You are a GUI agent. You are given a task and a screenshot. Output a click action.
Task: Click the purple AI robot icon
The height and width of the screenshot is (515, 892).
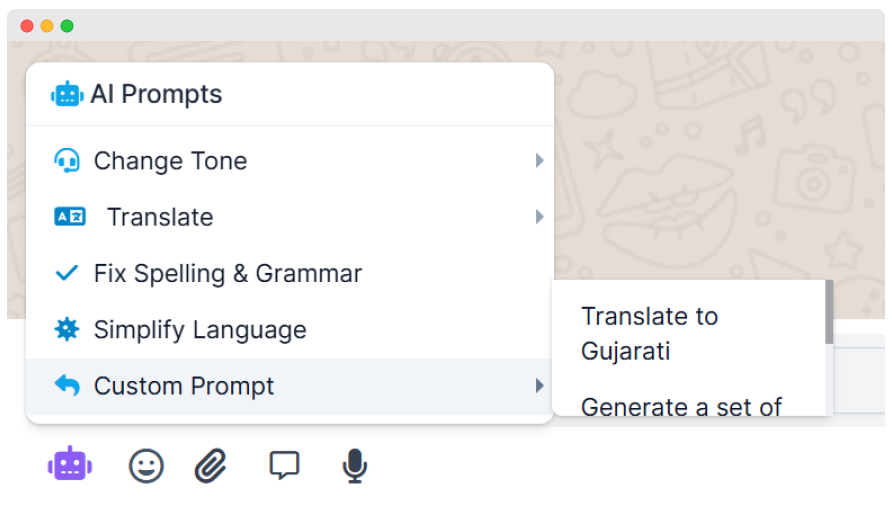(x=70, y=465)
